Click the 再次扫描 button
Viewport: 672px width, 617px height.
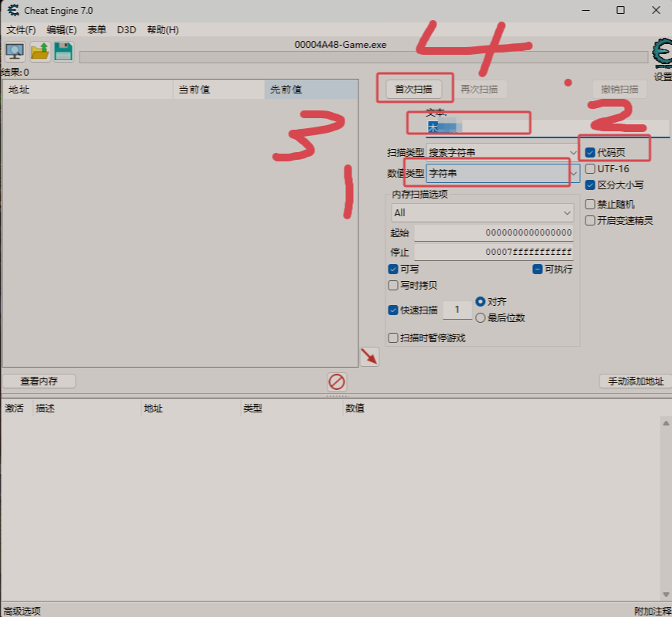(479, 89)
